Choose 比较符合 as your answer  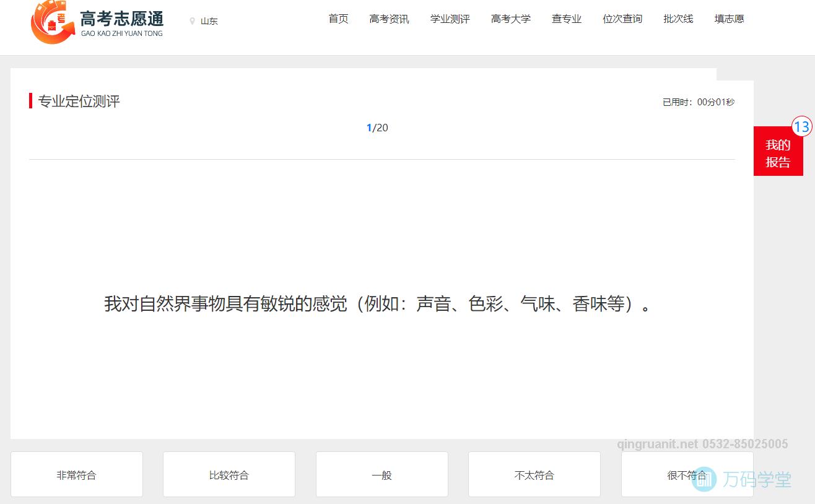[x=229, y=474]
